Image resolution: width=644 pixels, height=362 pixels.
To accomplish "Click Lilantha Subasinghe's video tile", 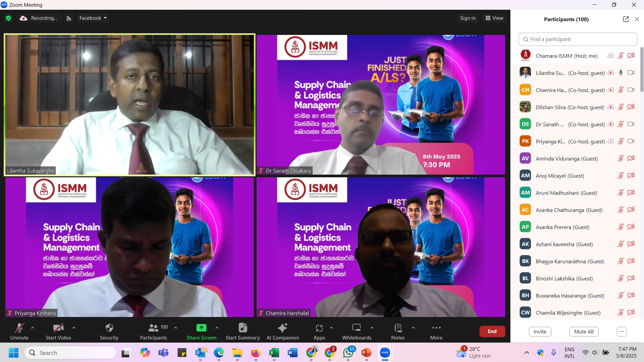I will (130, 105).
